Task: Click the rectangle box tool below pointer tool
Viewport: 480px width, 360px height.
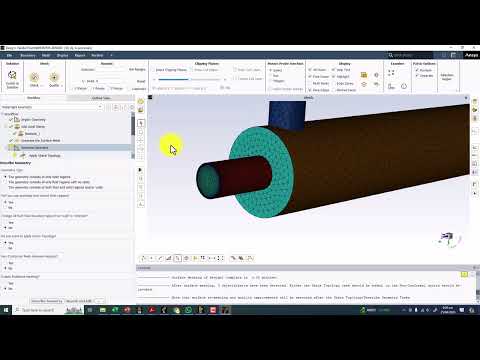Action: coord(141,132)
